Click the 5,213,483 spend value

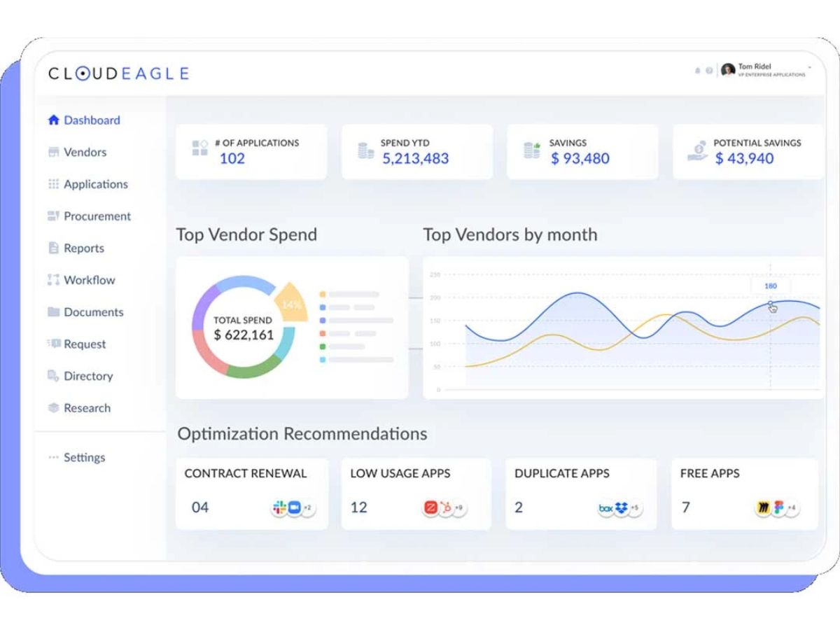click(416, 159)
